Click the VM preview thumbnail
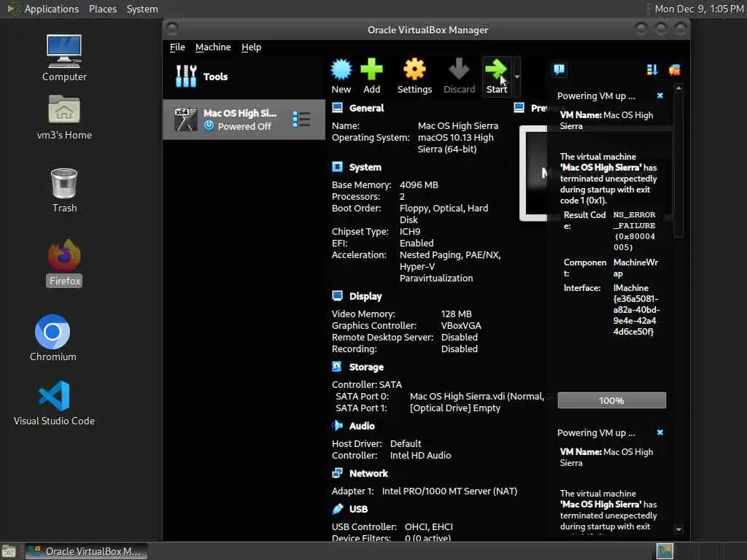The height and width of the screenshot is (560, 747). [x=533, y=174]
